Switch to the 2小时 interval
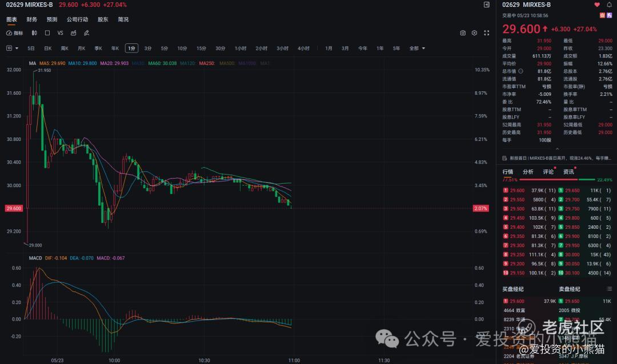Screen dimensions: 617x364 [x=262, y=48]
